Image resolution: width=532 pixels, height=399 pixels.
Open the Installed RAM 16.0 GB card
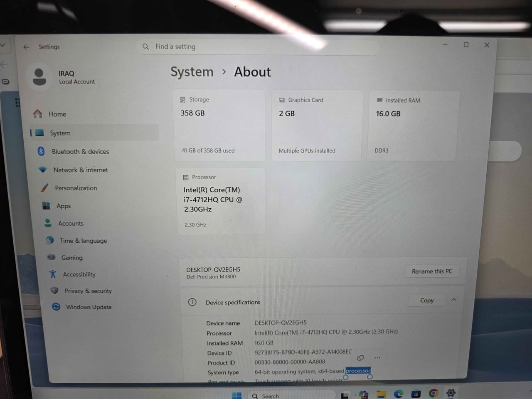[x=414, y=126]
